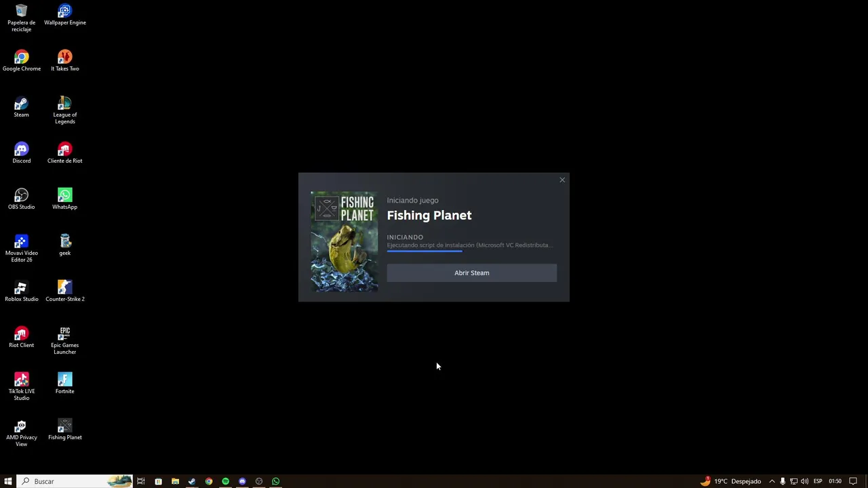This screenshot has width=868, height=488.
Task: Click the Fishing Planet title text
Action: coord(429,216)
